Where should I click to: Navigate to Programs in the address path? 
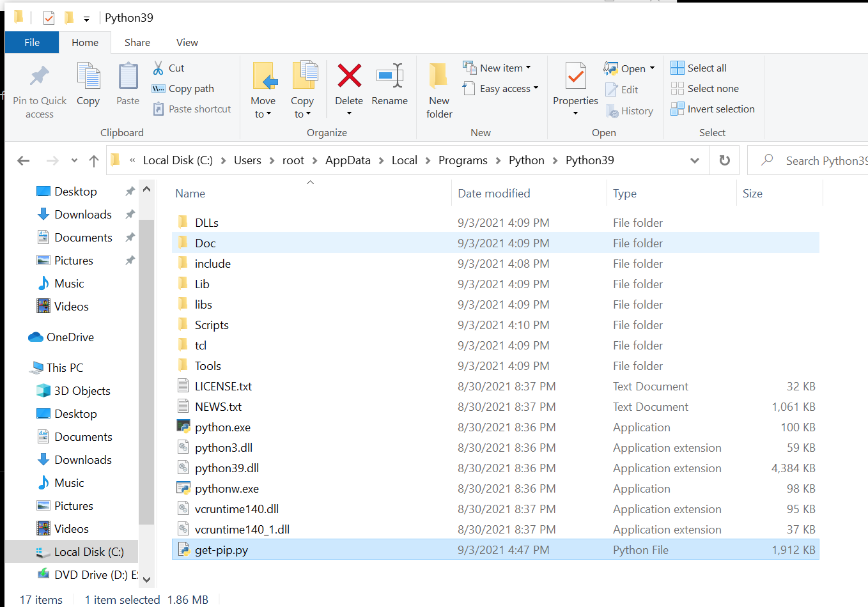click(463, 160)
